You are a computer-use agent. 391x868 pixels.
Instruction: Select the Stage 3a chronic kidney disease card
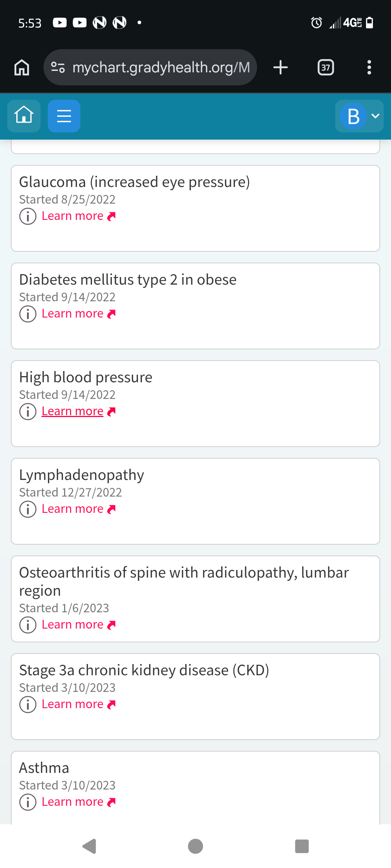pyautogui.click(x=195, y=697)
